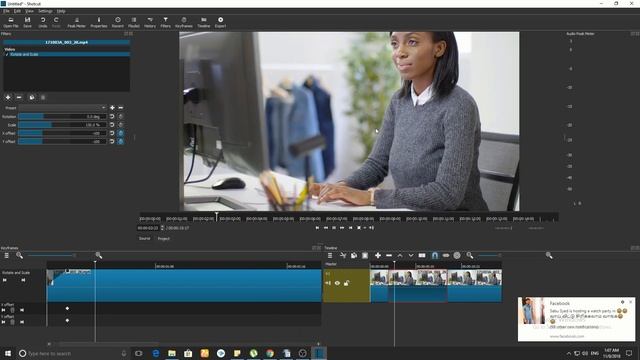This screenshot has height=360, width=640.
Task: Mute track V1 with the speaker icon
Action: coord(328,283)
